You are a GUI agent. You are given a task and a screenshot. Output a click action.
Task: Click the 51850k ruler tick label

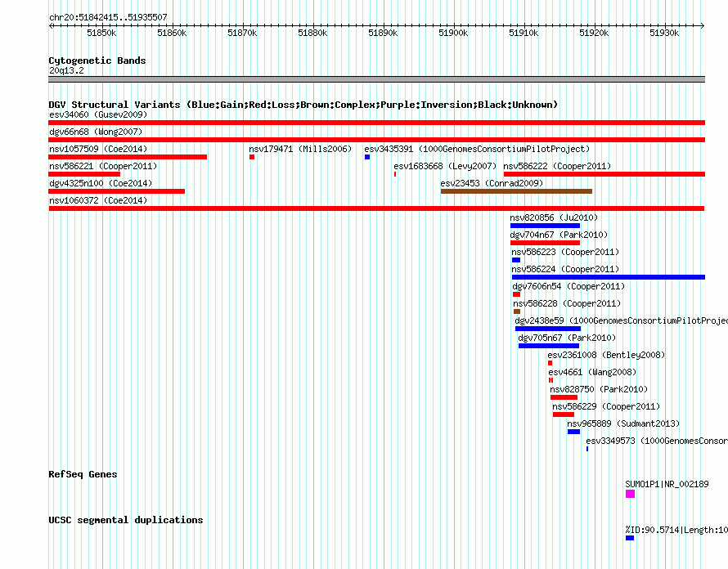(101, 33)
